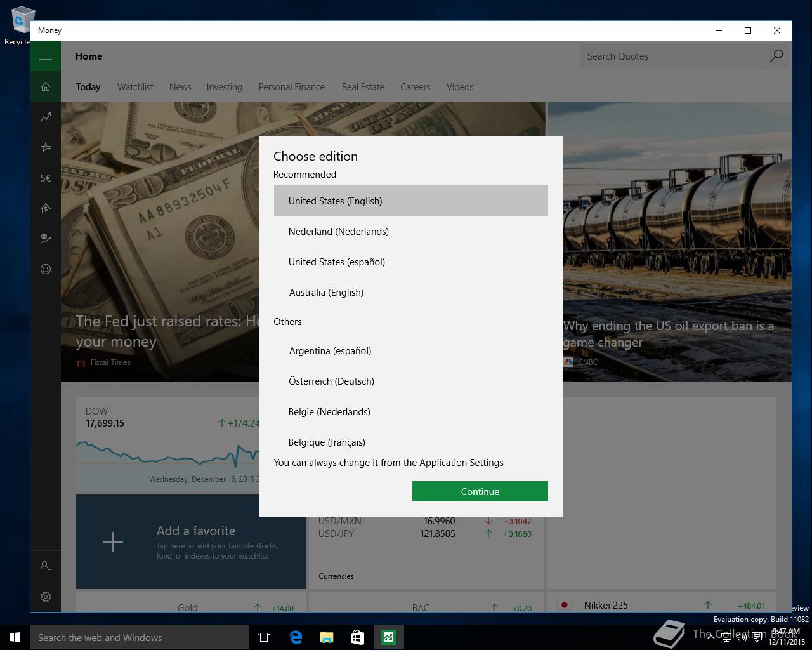Click the plus icon to add a favorite
The width and height of the screenshot is (812, 650).
coord(113,542)
